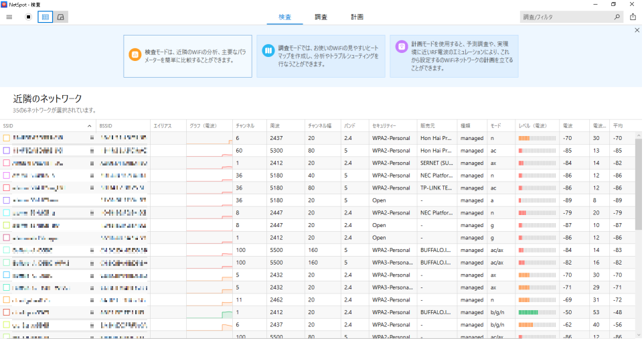
Task: Sort by the BSSID column header
Action: (x=124, y=126)
